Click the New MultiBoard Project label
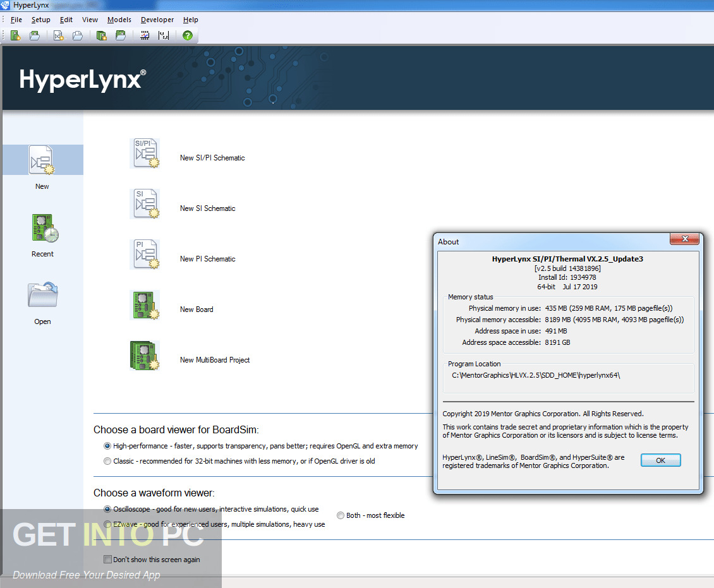 point(215,360)
